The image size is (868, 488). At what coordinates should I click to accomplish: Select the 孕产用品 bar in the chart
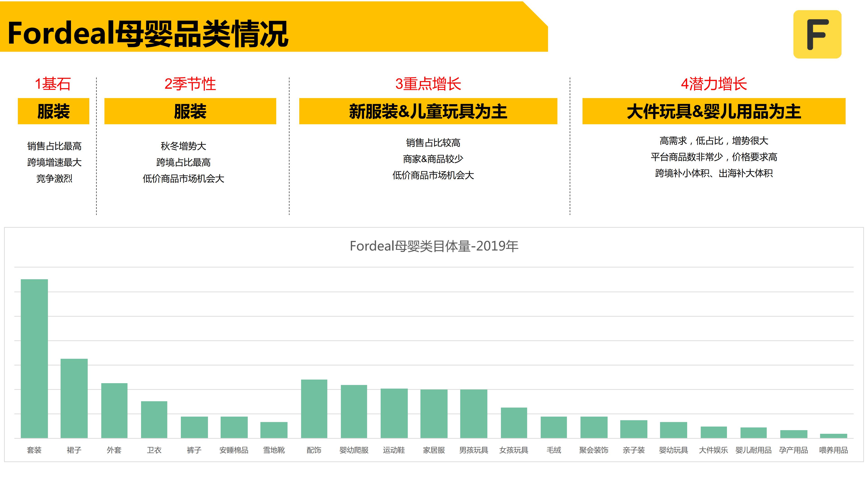794,434
